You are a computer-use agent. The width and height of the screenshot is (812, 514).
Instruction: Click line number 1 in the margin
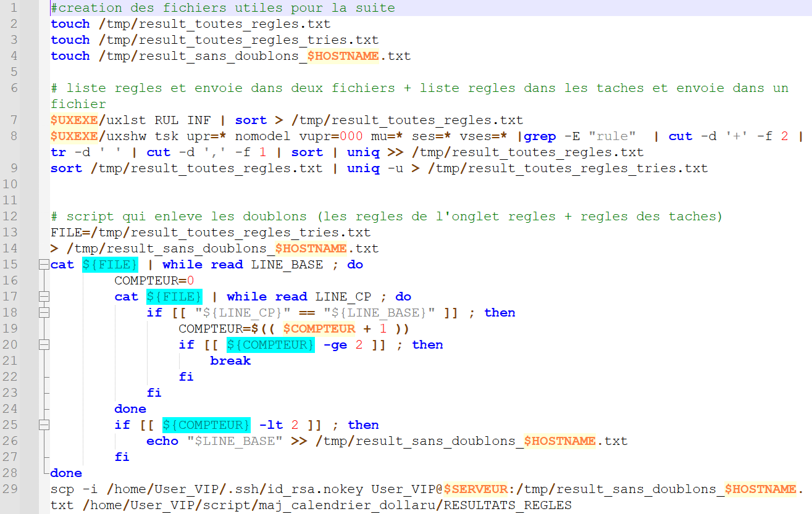point(14,8)
